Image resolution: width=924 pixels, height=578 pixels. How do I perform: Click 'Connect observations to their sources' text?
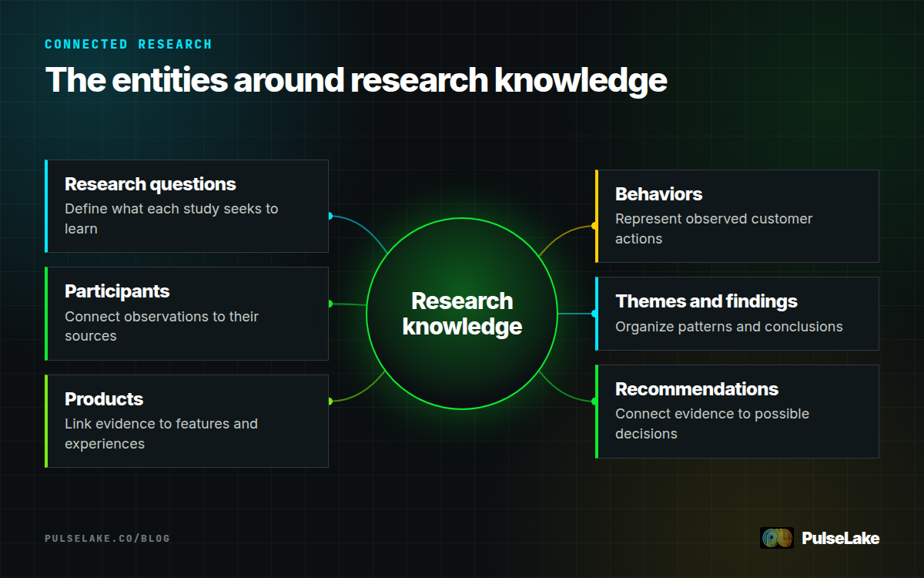162,326
